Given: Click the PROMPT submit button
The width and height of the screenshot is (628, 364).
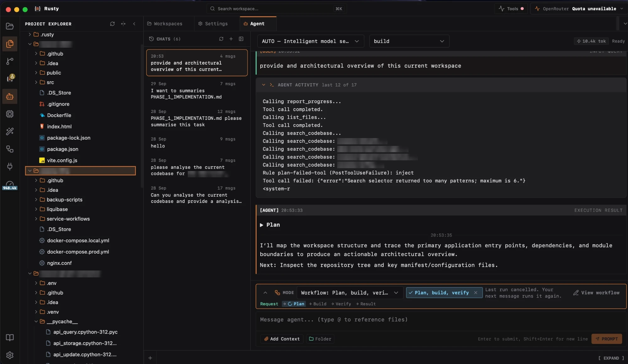Looking at the screenshot, I should click(x=607, y=339).
